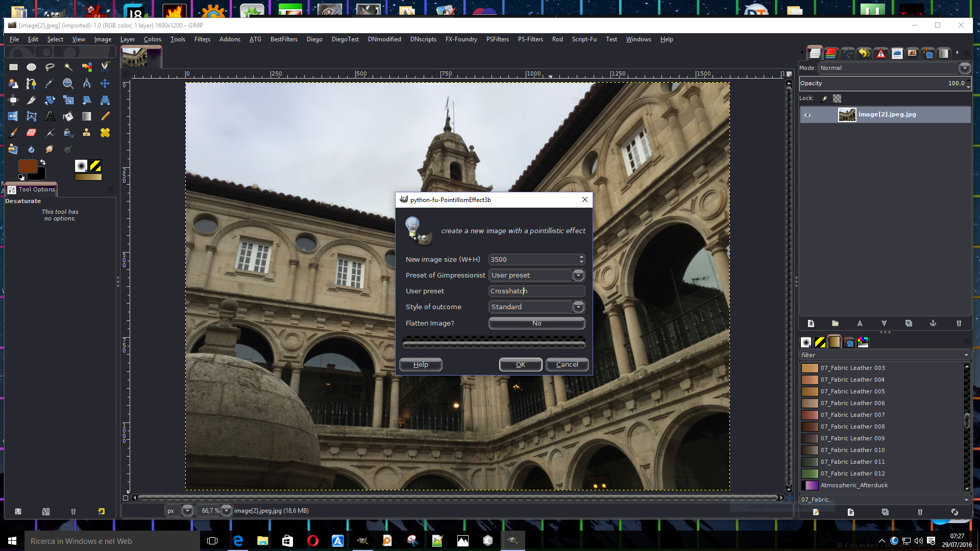Select the Rectangle Select tool
The image size is (980, 551).
pyautogui.click(x=13, y=67)
